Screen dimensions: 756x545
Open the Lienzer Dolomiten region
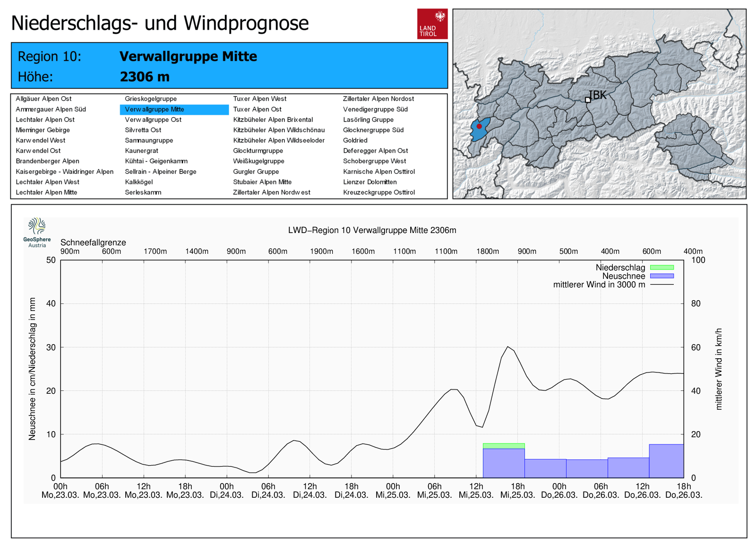click(x=369, y=182)
